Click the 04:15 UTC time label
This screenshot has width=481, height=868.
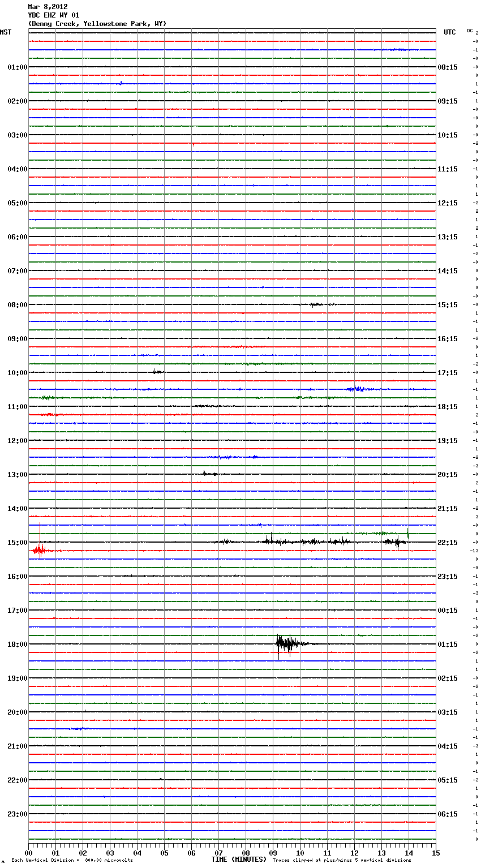pyautogui.click(x=448, y=746)
